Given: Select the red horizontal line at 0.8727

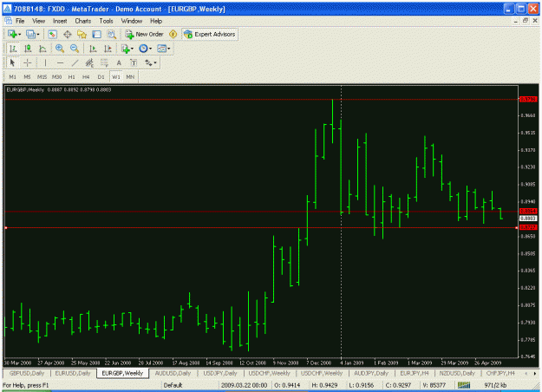Looking at the screenshot, I should (261, 227).
